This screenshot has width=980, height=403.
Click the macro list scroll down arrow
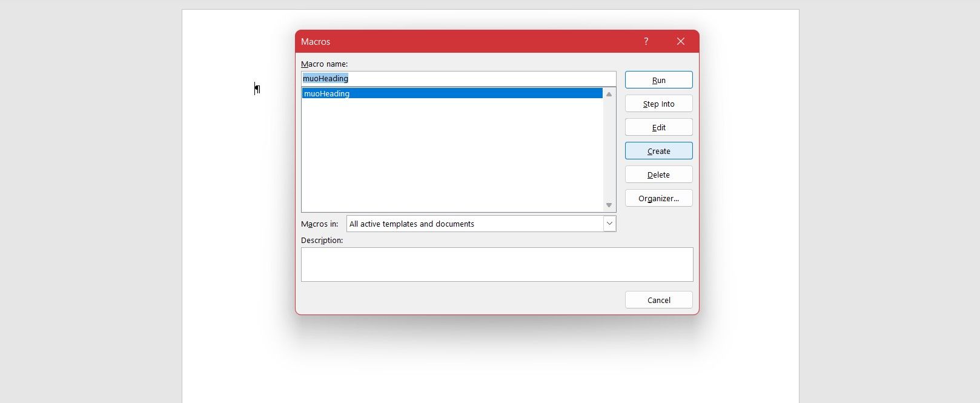[609, 205]
